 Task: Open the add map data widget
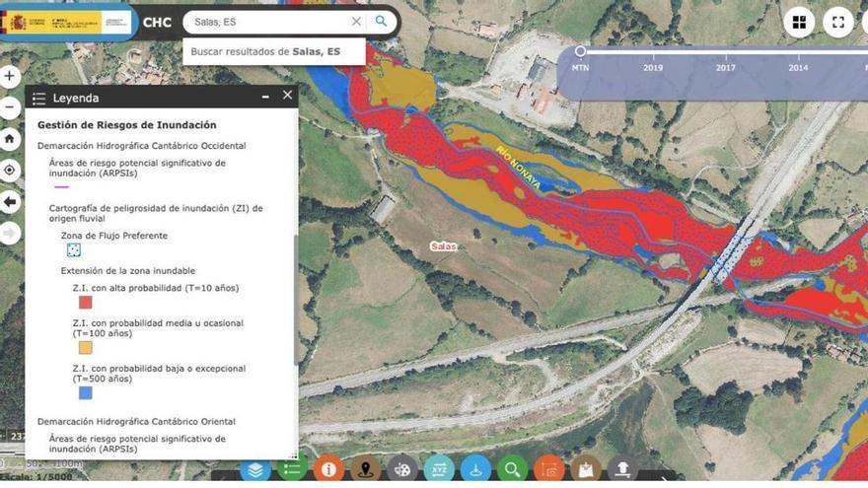(x=586, y=469)
